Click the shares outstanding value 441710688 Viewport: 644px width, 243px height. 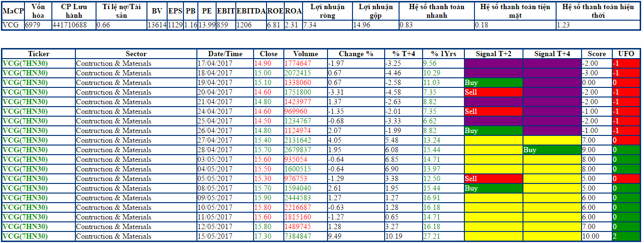pos(70,25)
